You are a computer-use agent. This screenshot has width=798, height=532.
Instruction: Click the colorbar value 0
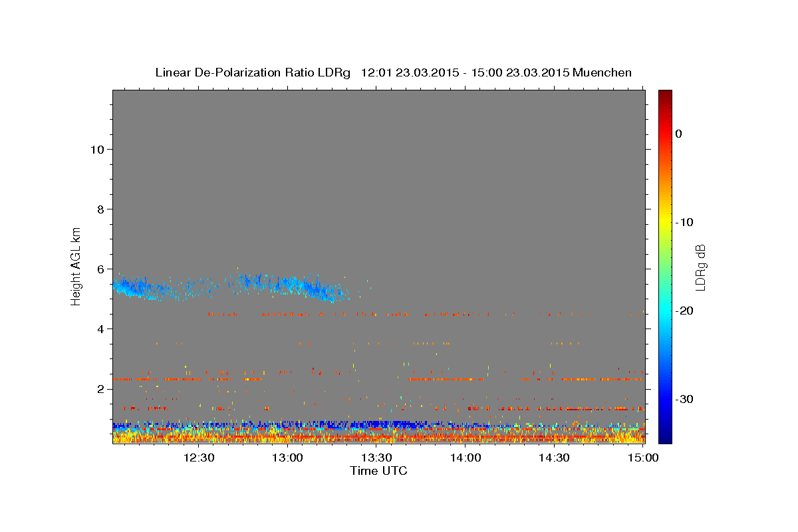[679, 134]
